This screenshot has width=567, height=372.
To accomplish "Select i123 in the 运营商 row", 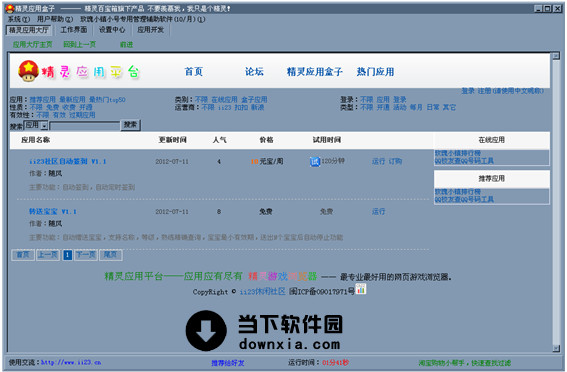I will pyautogui.click(x=224, y=107).
